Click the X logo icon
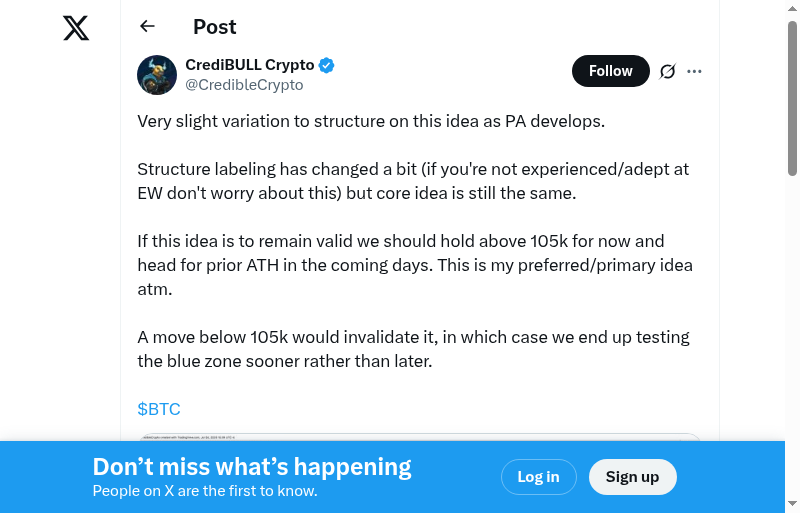The width and height of the screenshot is (800, 513). point(76,28)
